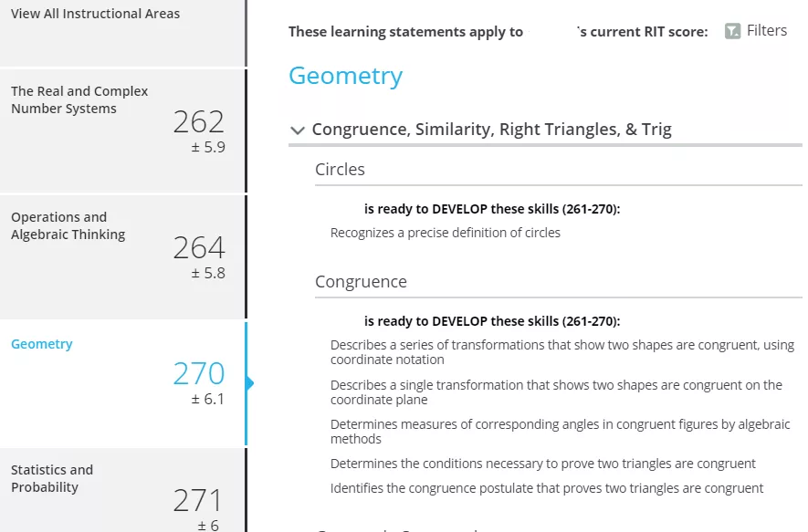Image resolution: width=808 pixels, height=532 pixels.
Task: Collapse Congruence, Similarity, Right Triangles, & Trig section
Action: (298, 130)
